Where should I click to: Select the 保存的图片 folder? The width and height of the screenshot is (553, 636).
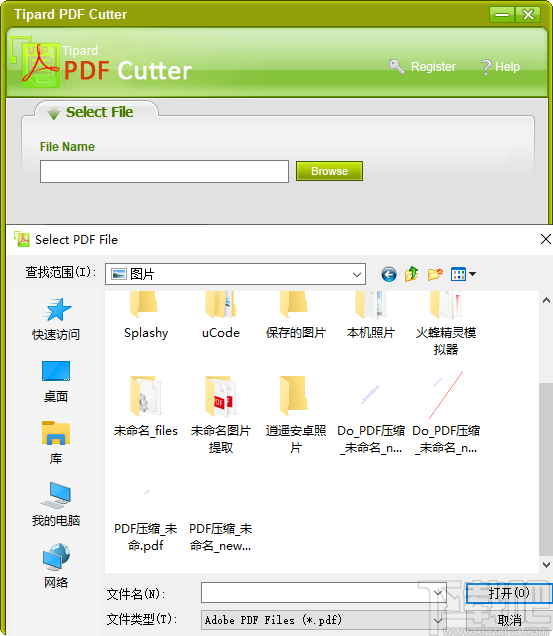click(296, 316)
